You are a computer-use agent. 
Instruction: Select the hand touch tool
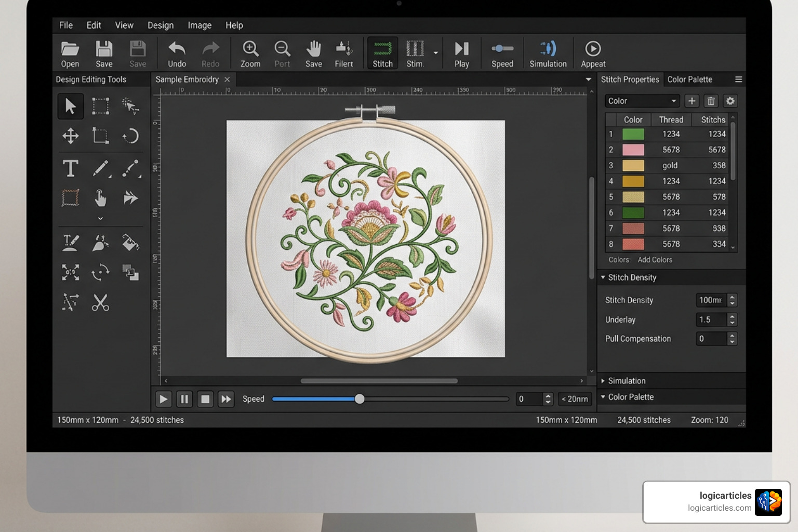100,198
